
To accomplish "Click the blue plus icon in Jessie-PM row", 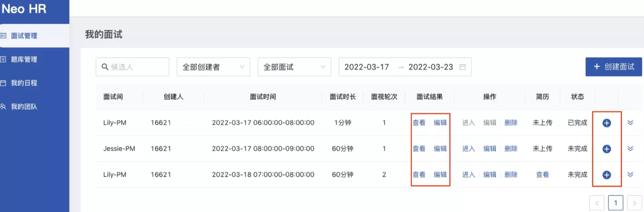I will tap(607, 149).
